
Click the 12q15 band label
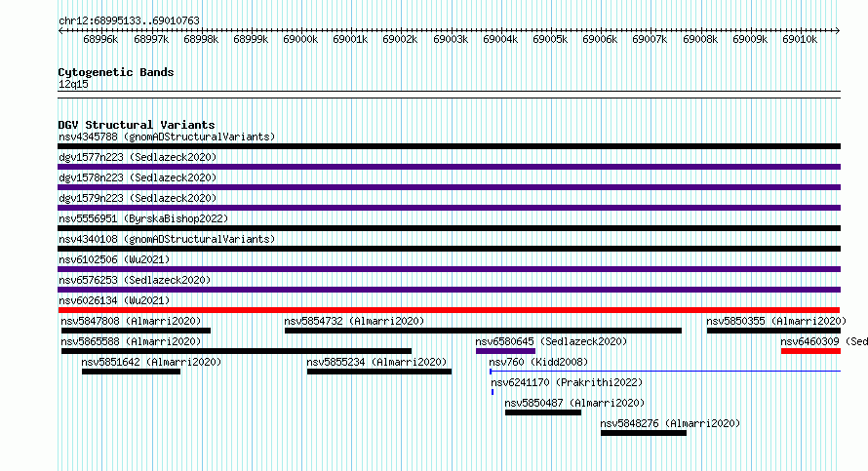pyautogui.click(x=73, y=84)
